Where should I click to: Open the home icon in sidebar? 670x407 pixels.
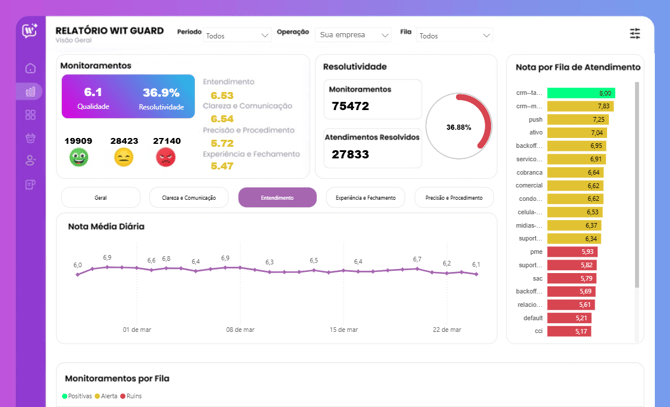click(x=30, y=68)
